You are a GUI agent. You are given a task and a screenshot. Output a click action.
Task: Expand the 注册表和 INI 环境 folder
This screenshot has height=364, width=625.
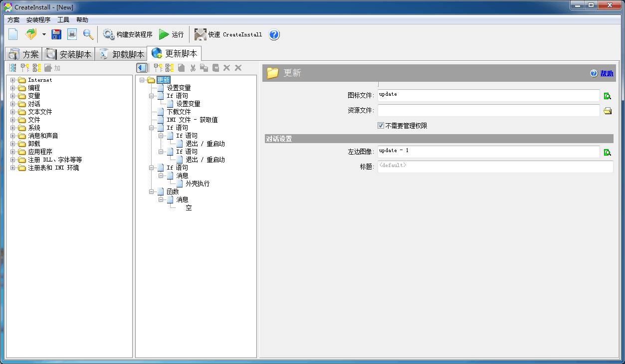(x=13, y=168)
